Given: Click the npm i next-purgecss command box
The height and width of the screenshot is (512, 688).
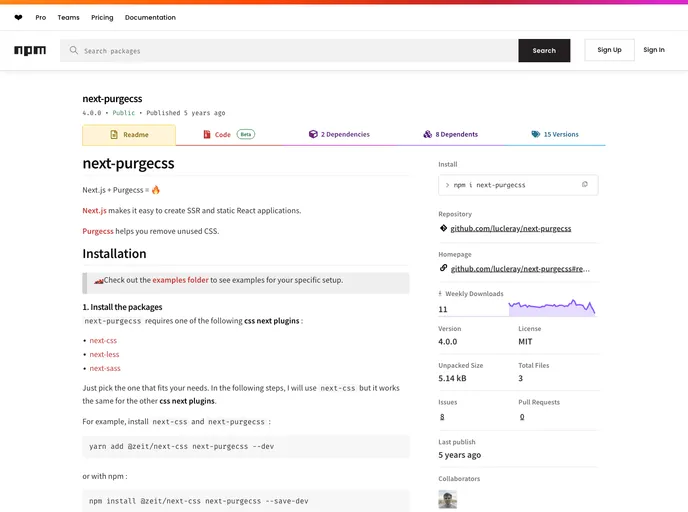Looking at the screenshot, I should [518, 185].
